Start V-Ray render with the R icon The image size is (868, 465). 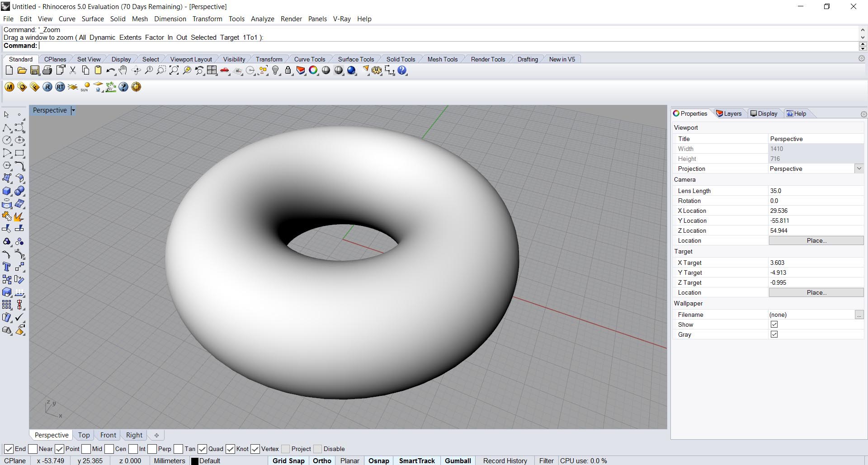(47, 87)
